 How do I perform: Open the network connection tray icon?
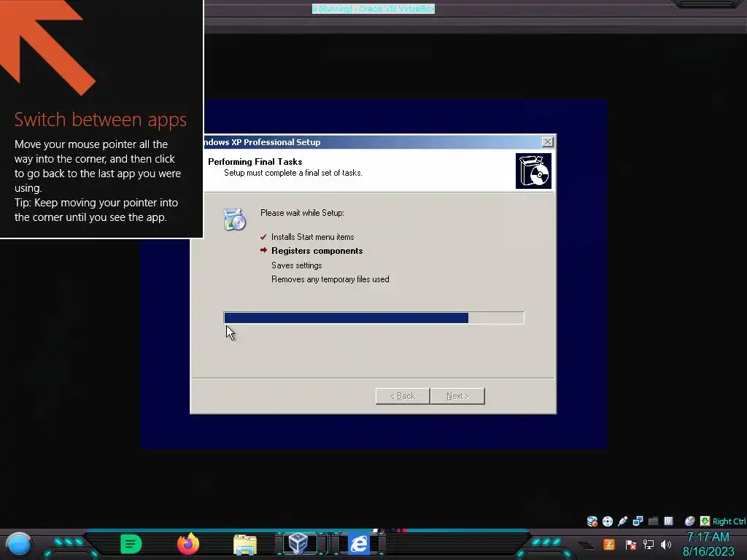(x=649, y=544)
